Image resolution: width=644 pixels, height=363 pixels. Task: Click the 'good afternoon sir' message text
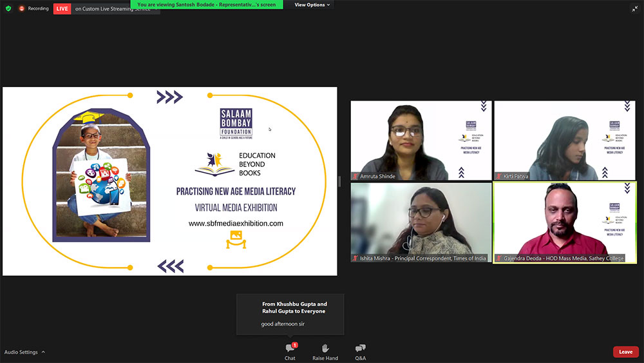point(283,324)
